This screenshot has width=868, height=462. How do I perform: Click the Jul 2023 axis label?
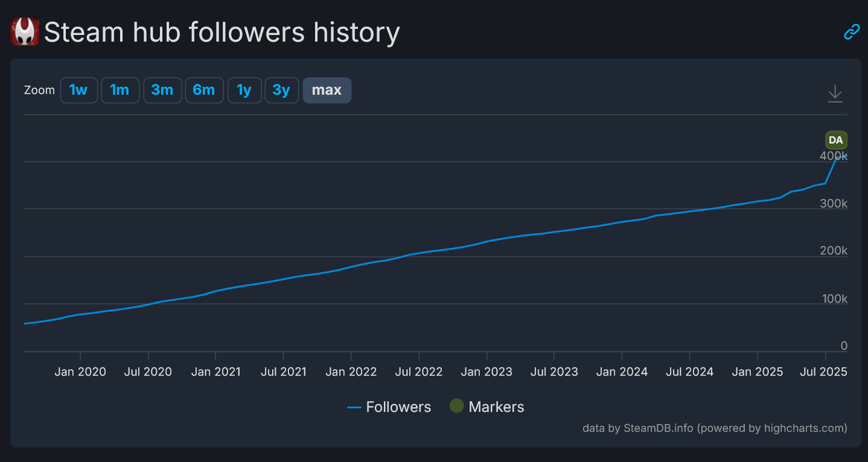[x=554, y=372]
